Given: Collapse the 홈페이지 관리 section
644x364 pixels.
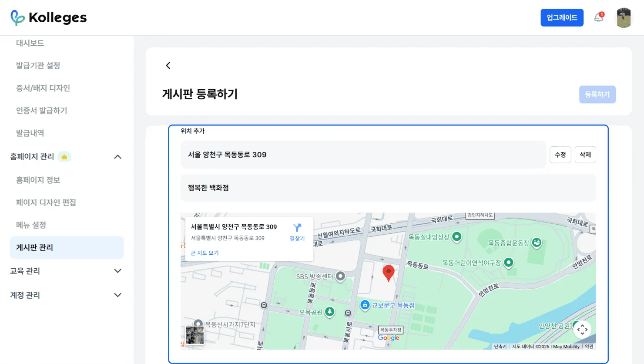Looking at the screenshot, I should pyautogui.click(x=117, y=157).
